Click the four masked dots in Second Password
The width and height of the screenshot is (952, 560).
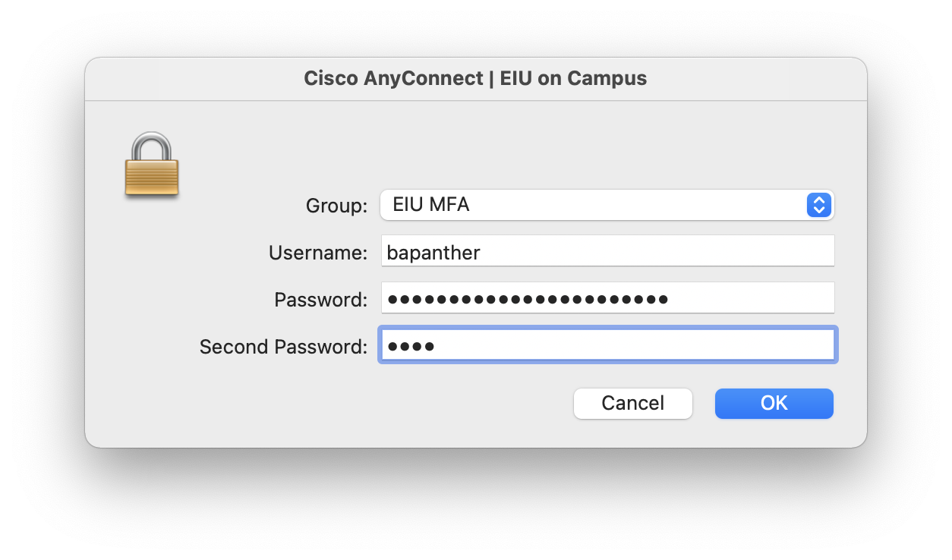pyautogui.click(x=411, y=346)
